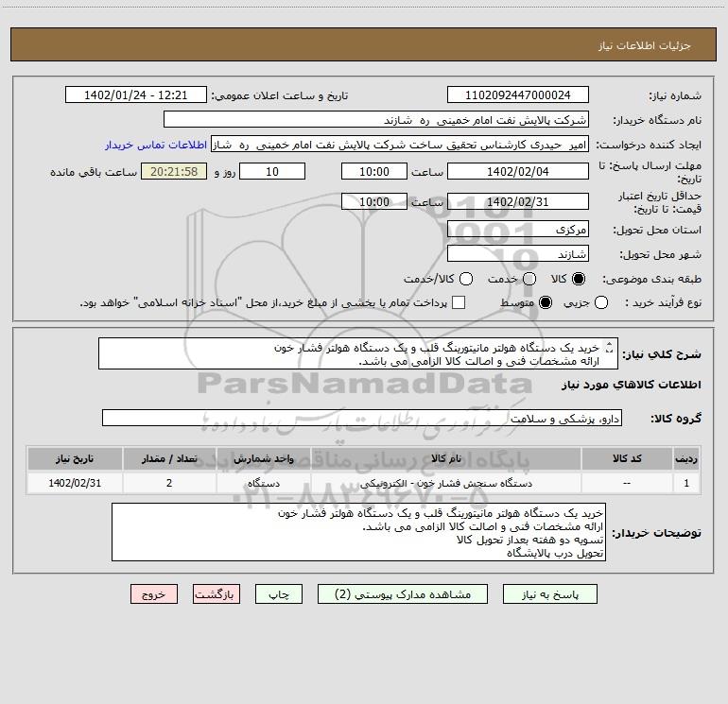Click the جزئیات اطلاعات نیاز header title

coord(645,45)
